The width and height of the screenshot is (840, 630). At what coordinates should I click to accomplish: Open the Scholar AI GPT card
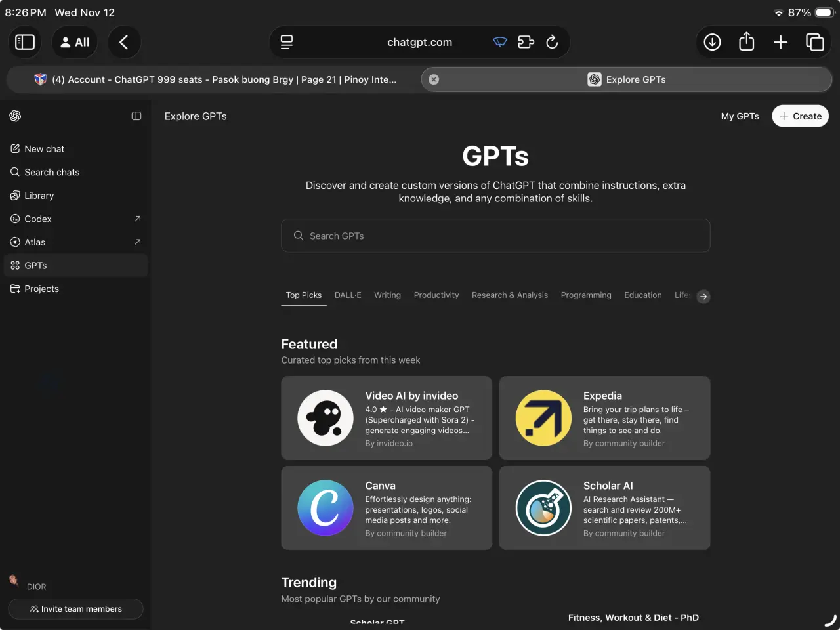(604, 508)
